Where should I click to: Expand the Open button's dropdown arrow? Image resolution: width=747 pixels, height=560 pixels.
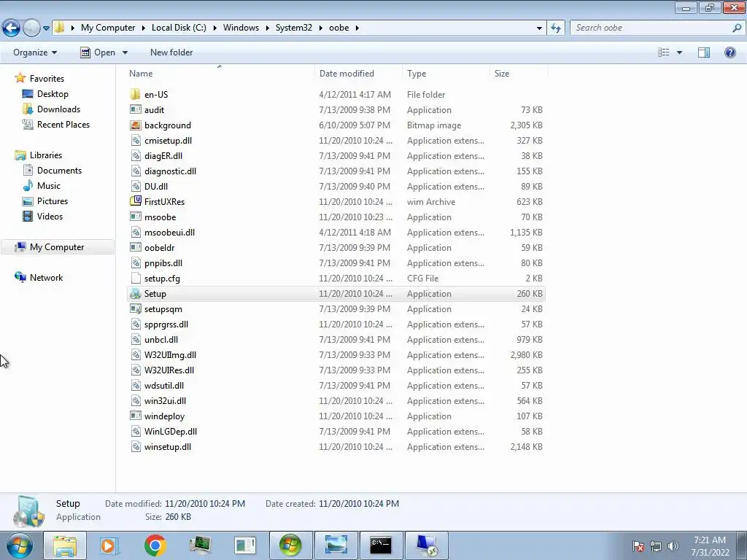[x=125, y=52]
